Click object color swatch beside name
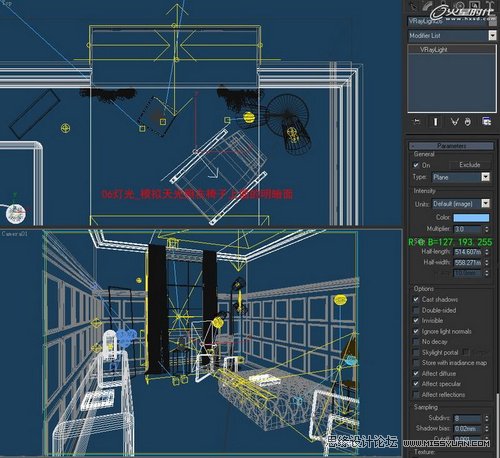Screen dimensions: 500x458 [x=493, y=22]
